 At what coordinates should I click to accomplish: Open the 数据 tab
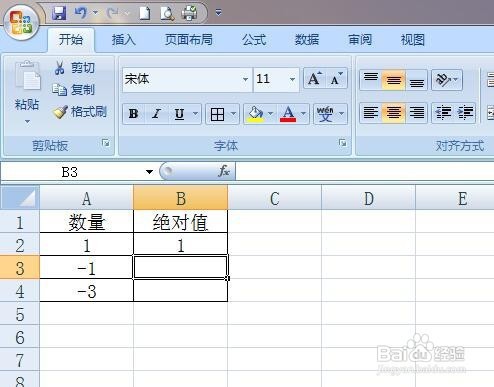pyautogui.click(x=307, y=40)
